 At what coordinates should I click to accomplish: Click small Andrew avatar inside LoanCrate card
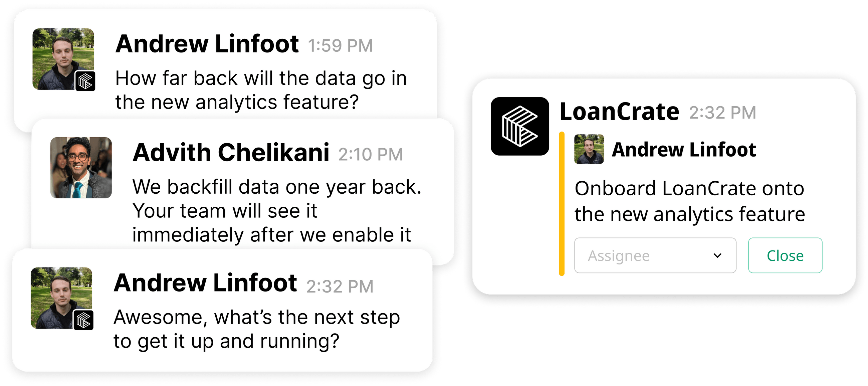[589, 149]
